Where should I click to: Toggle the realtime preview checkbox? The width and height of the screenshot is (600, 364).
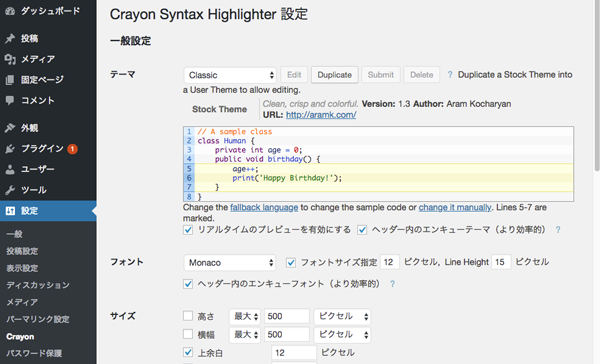point(188,230)
